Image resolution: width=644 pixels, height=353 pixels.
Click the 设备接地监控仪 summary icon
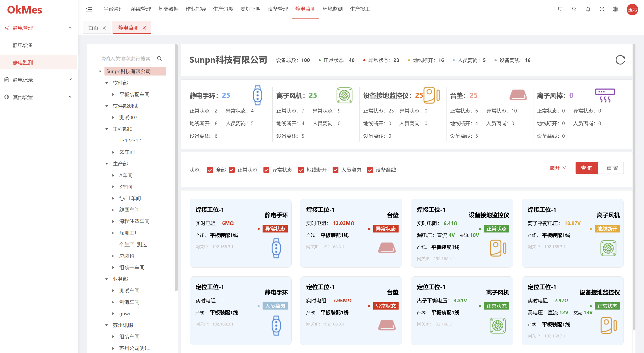432,95
